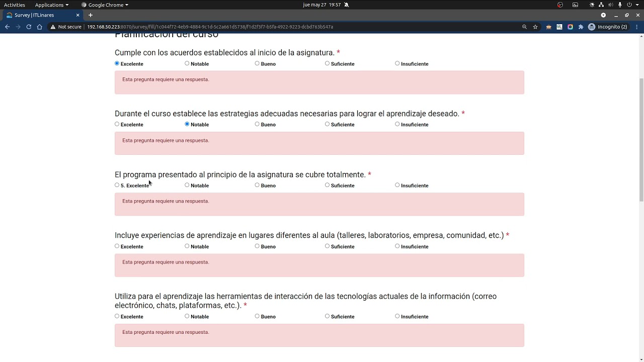This screenshot has width=644, height=362.
Task: Select '5. Excelente' for 'El programa presentado'
Action: click(117, 185)
